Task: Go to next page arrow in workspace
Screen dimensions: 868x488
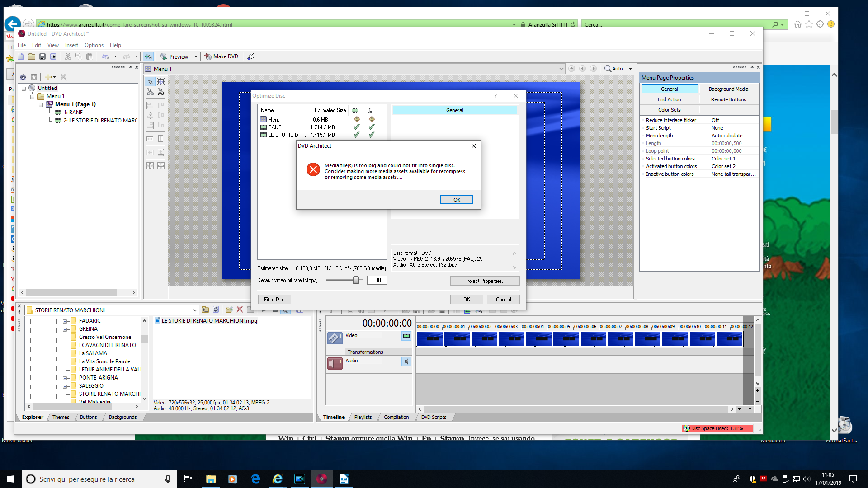Action: click(593, 69)
